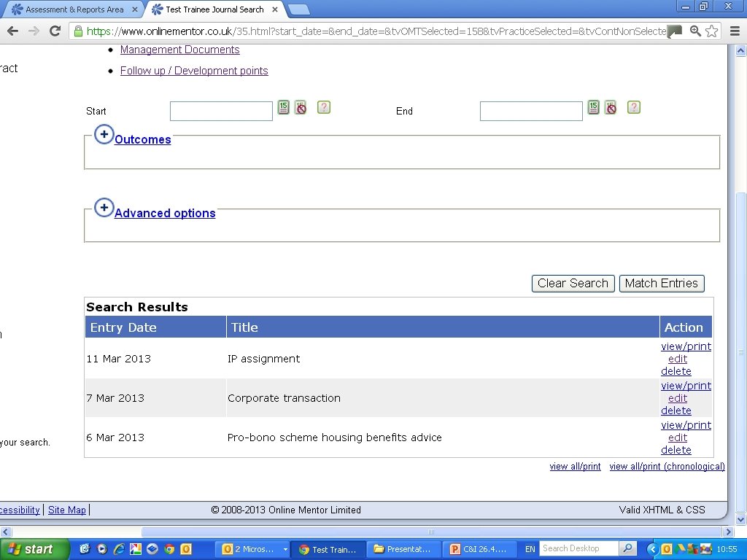This screenshot has height=560, width=747.
Task: Open Management Documents link
Action: click(x=179, y=50)
